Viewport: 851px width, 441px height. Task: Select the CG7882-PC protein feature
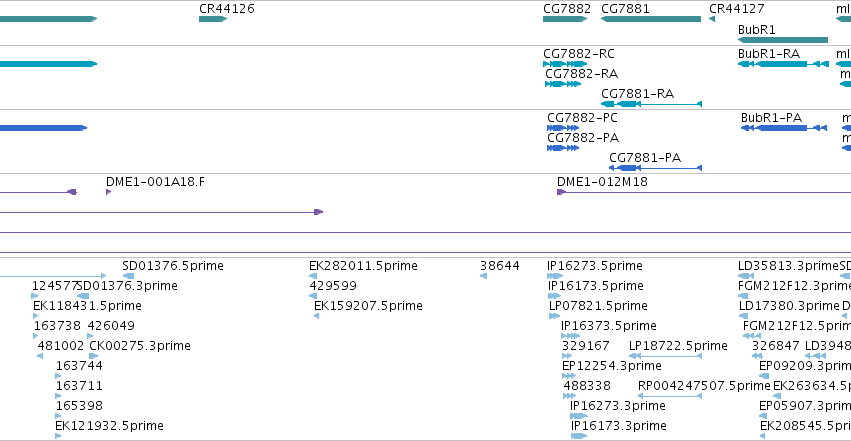563,128
